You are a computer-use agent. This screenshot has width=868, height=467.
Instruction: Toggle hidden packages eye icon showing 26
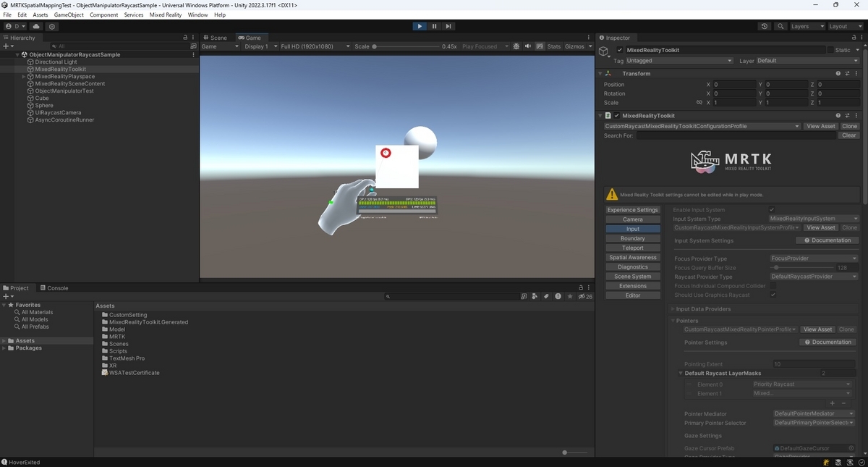(x=585, y=296)
